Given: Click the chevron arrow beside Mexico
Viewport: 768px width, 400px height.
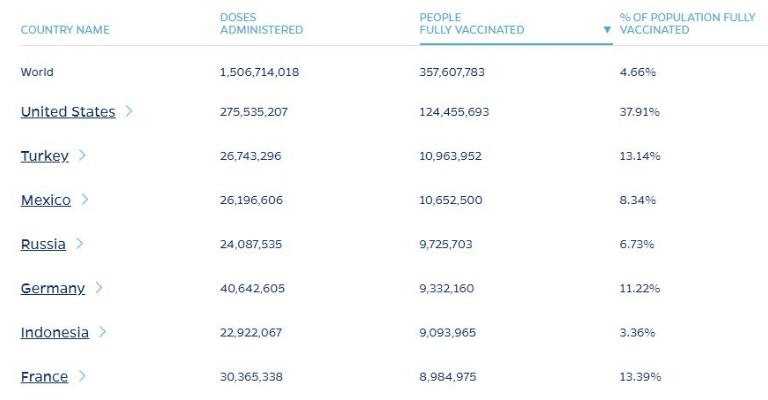Looking at the screenshot, I should [x=85, y=200].
